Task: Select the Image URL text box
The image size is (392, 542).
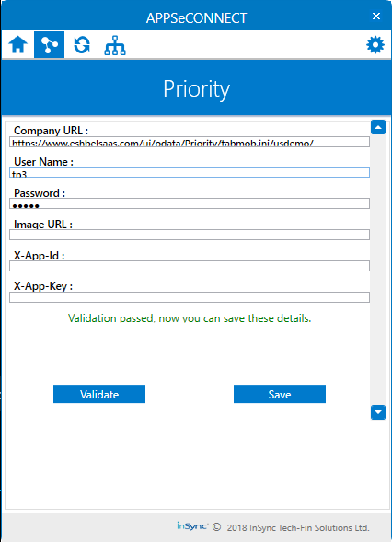Action: (x=190, y=235)
